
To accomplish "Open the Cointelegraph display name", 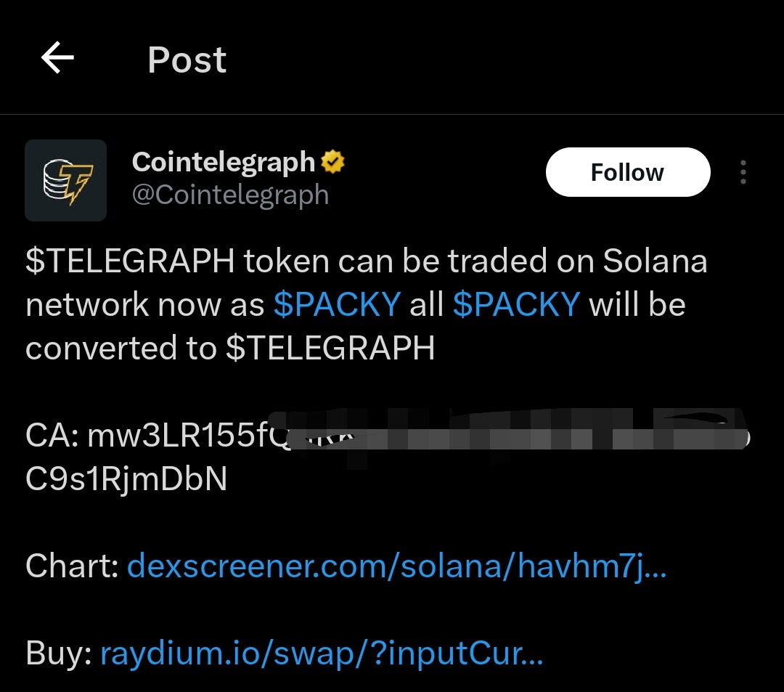I will coord(224,162).
